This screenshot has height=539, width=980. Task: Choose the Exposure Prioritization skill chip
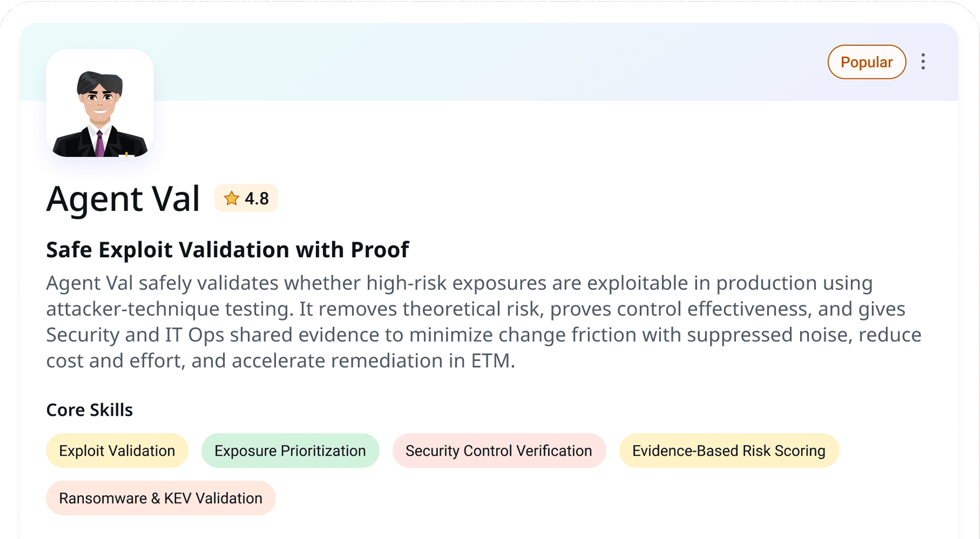coord(290,451)
